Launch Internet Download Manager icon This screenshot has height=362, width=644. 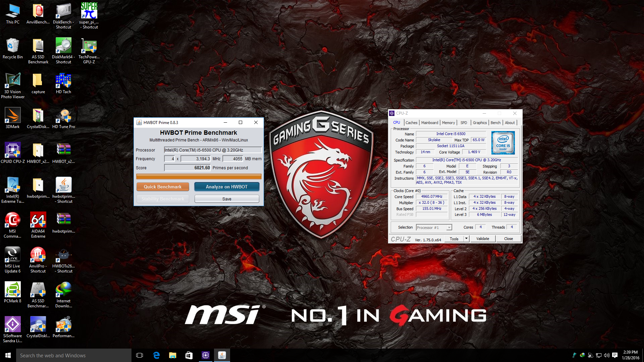[x=63, y=295]
